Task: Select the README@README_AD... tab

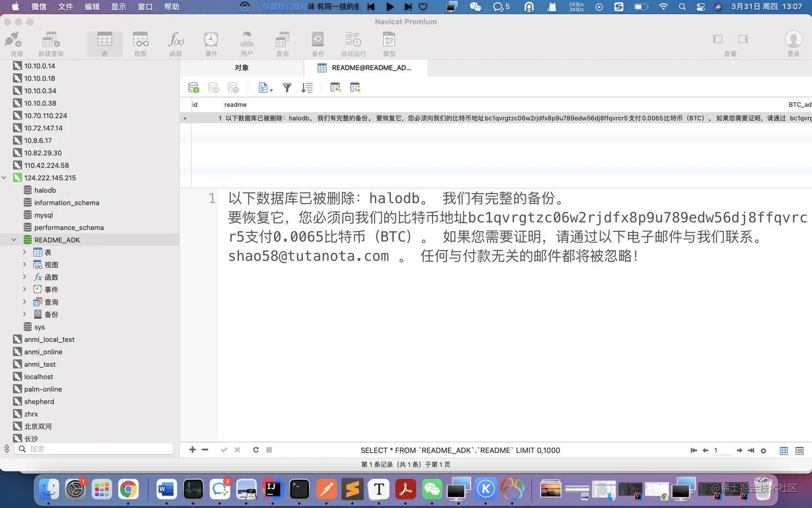Action: pos(366,68)
